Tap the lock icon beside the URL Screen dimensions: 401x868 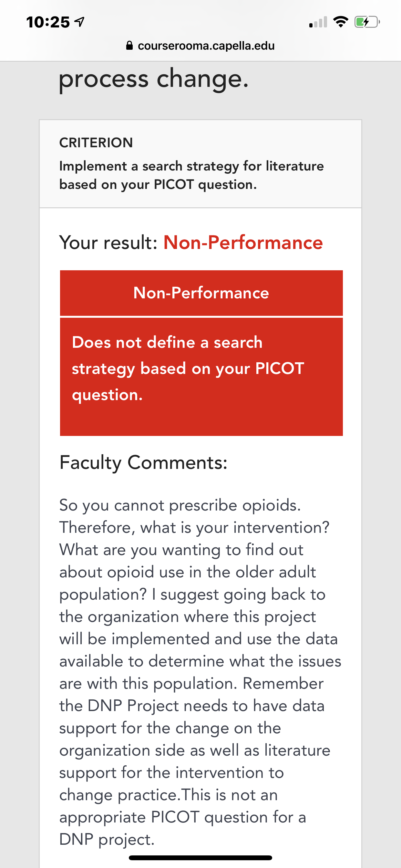point(129,46)
